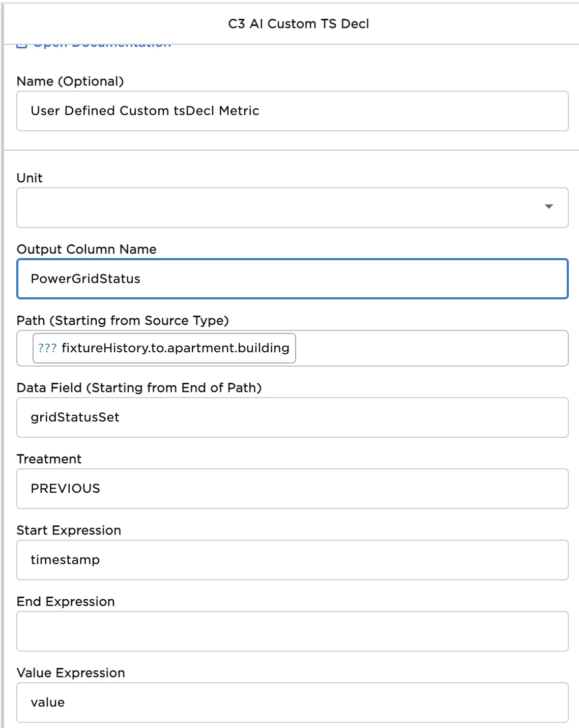Click the Output Column Name label
This screenshot has width=579, height=728.
[x=86, y=249]
